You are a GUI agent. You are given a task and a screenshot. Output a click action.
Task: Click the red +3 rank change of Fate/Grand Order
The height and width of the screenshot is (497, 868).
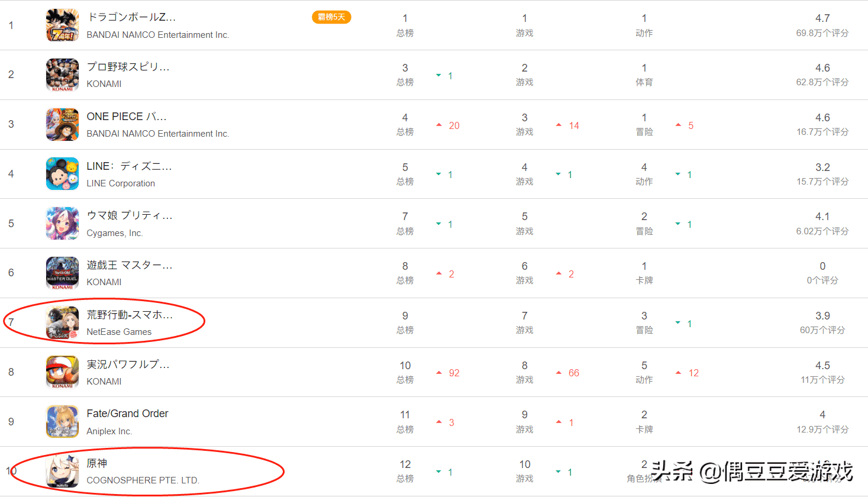[446, 422]
